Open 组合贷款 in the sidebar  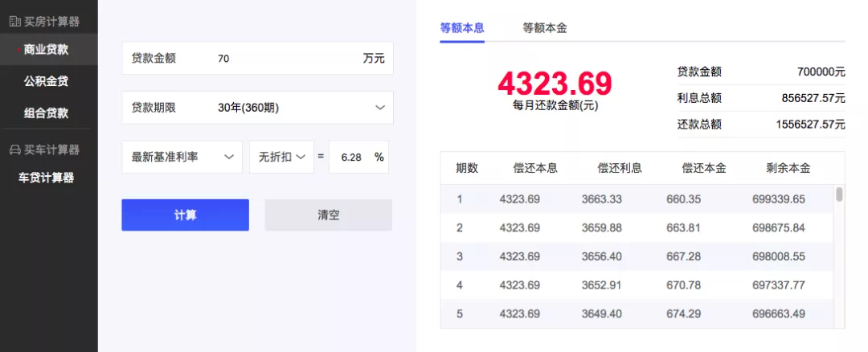(46, 113)
